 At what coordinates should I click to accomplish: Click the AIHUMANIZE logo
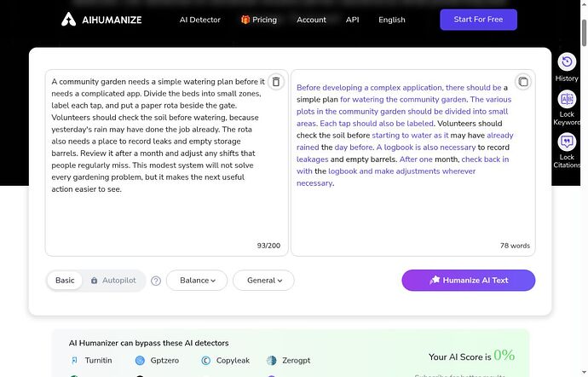[101, 20]
